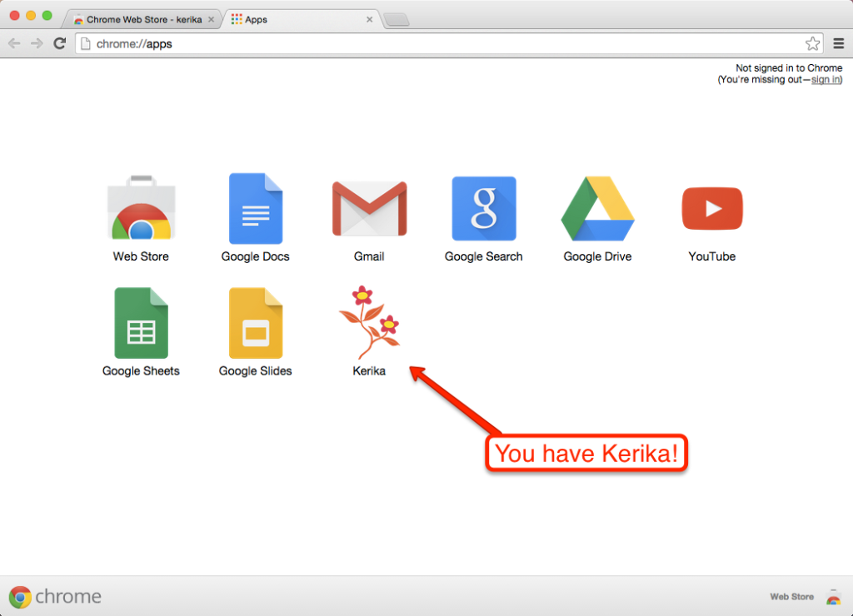This screenshot has width=853, height=616.
Task: Bookmark this page with the star
Action: point(812,43)
